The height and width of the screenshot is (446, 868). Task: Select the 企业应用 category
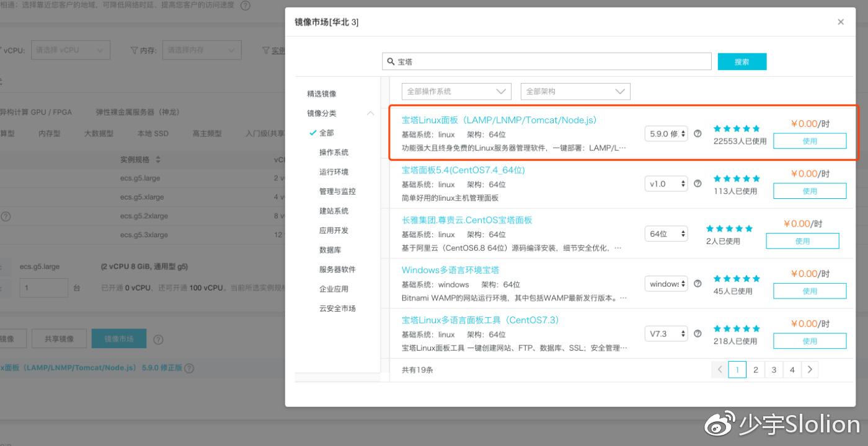click(334, 289)
